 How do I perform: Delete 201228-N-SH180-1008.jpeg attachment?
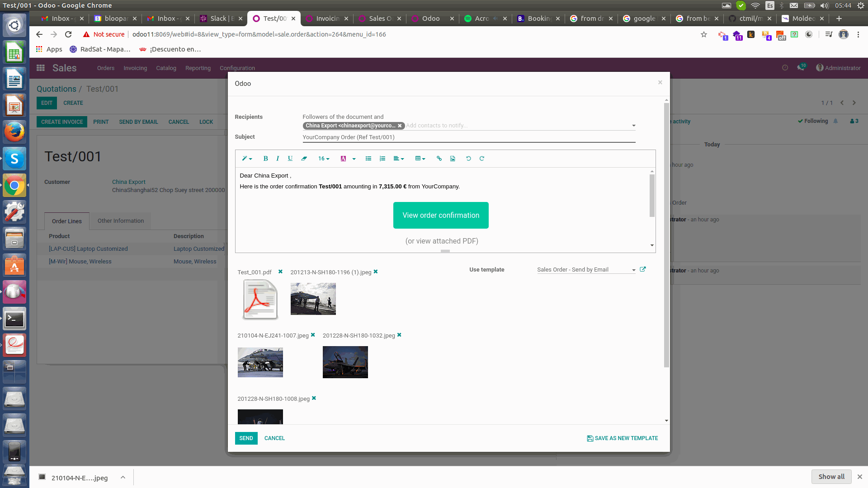tap(314, 398)
